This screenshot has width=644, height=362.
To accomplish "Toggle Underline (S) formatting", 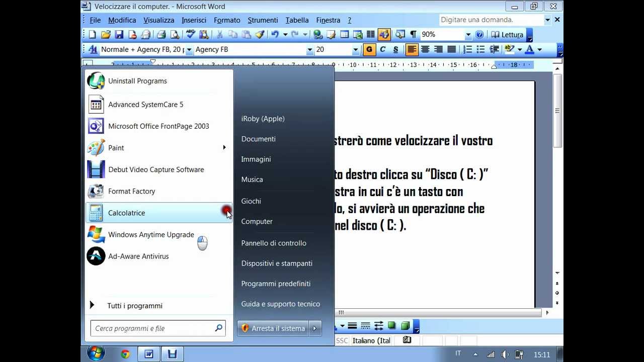I will coord(395,49).
